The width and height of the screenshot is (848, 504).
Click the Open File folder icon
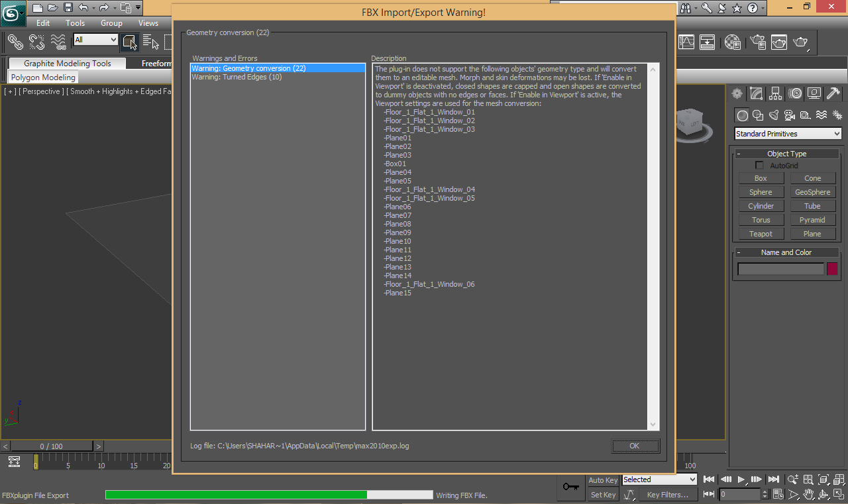(x=52, y=8)
